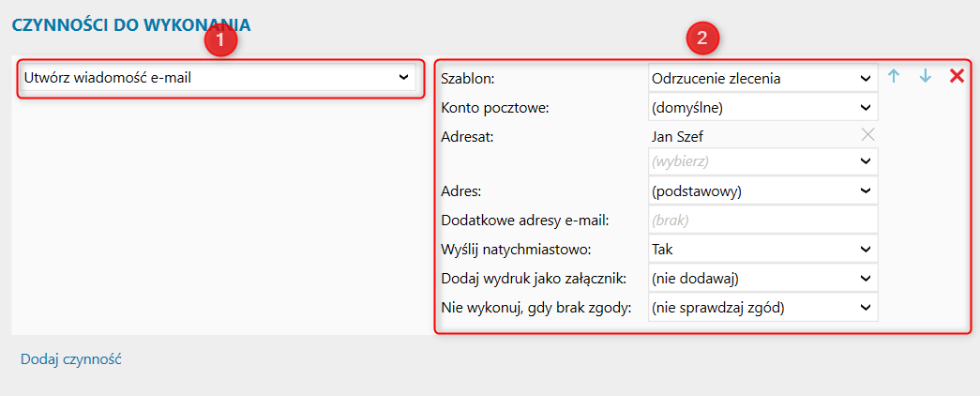Move action up with the arrow icon

[x=894, y=77]
